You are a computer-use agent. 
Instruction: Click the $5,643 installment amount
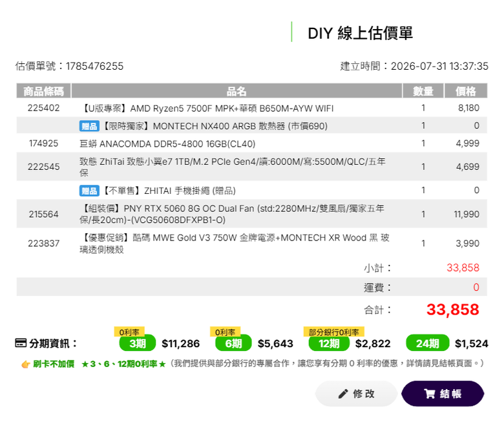[275, 344]
